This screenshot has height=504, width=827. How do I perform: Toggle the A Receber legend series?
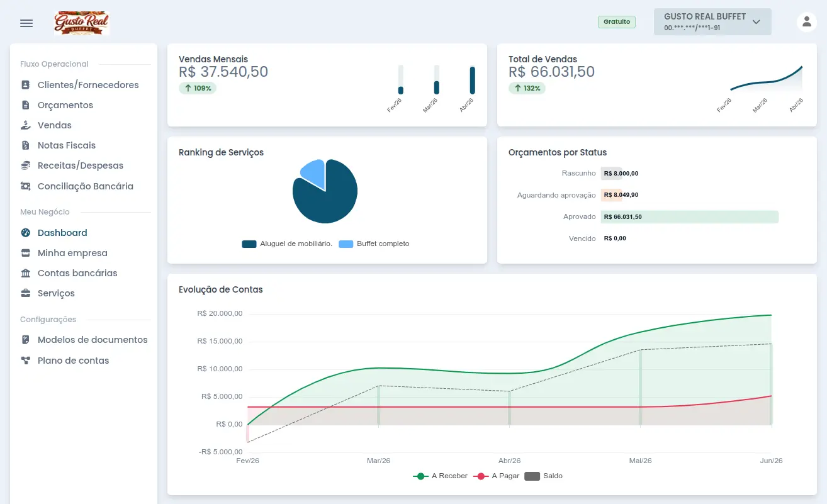[x=440, y=476]
